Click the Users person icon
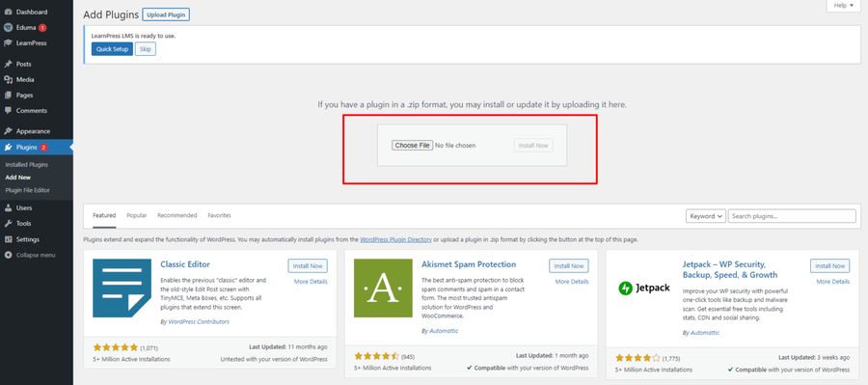868x385 pixels. click(x=8, y=207)
